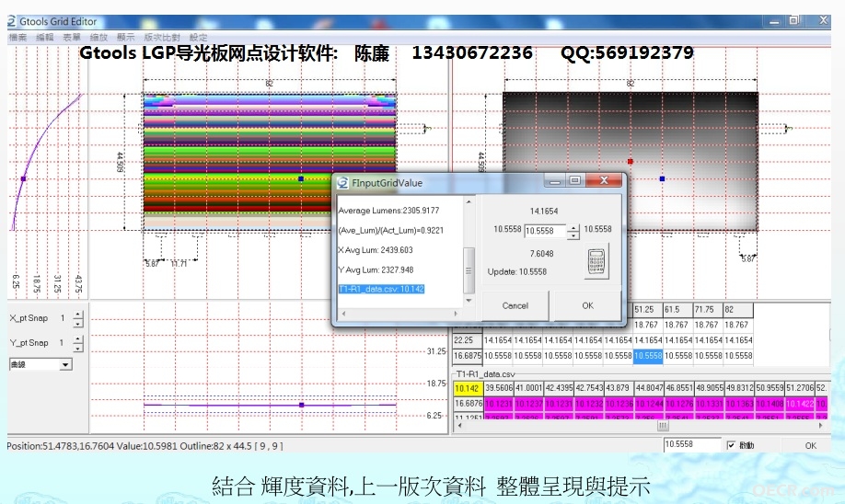The height and width of the screenshot is (504, 845).
Task: Click the 39.5606 header cell in data table
Action: click(x=499, y=388)
